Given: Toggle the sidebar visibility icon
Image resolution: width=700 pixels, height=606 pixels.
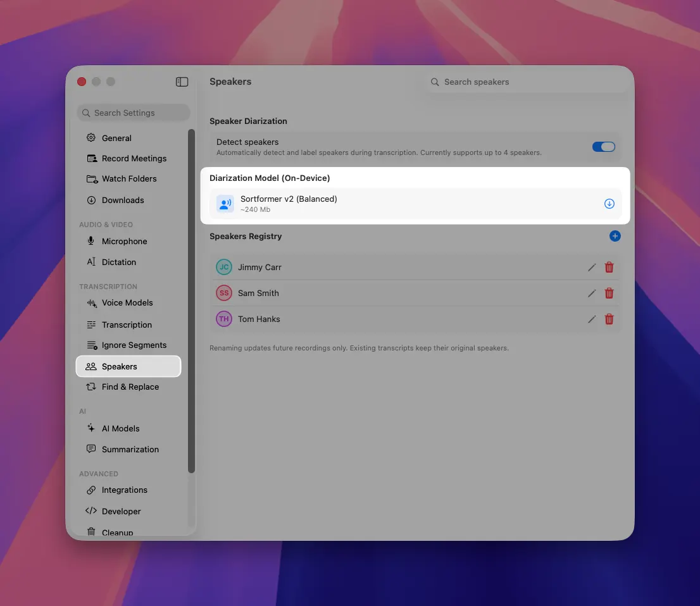Looking at the screenshot, I should 182,82.
